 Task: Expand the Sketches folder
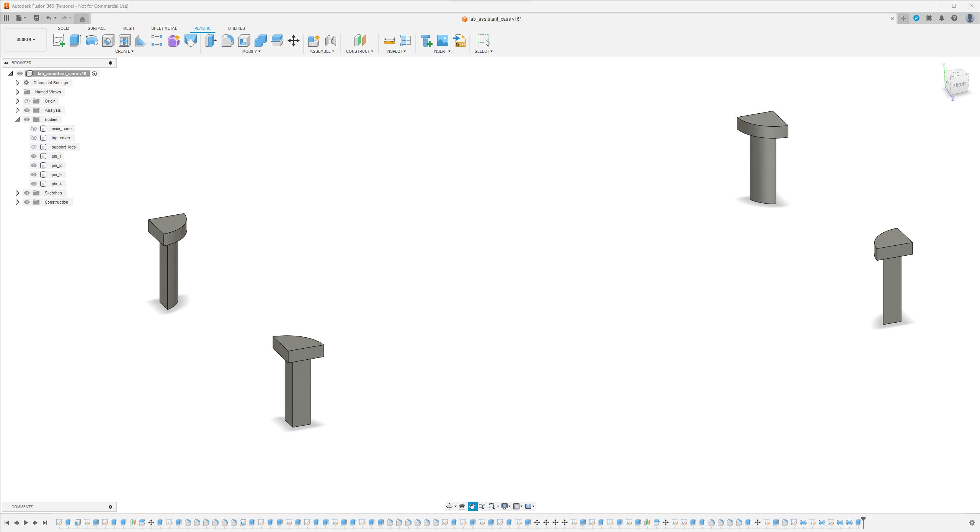pyautogui.click(x=17, y=193)
